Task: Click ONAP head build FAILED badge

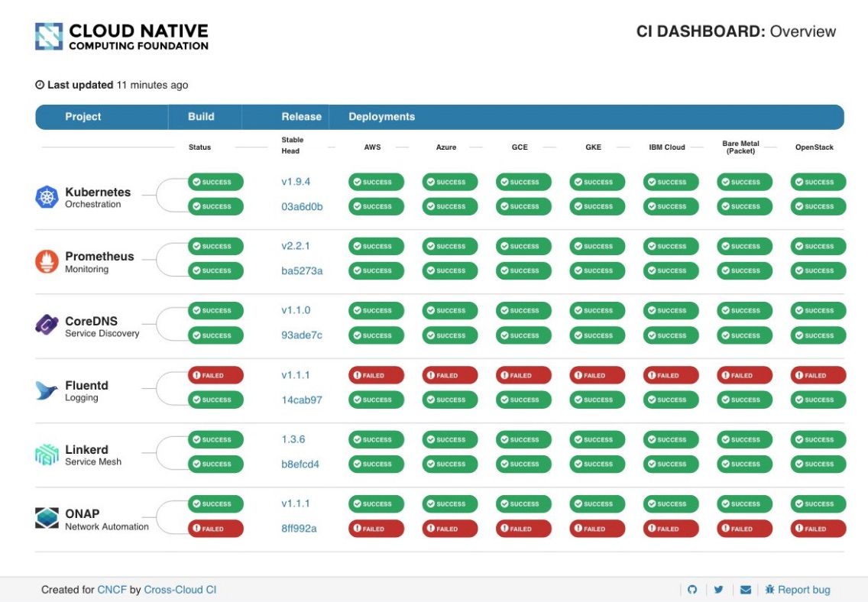Action: [215, 529]
